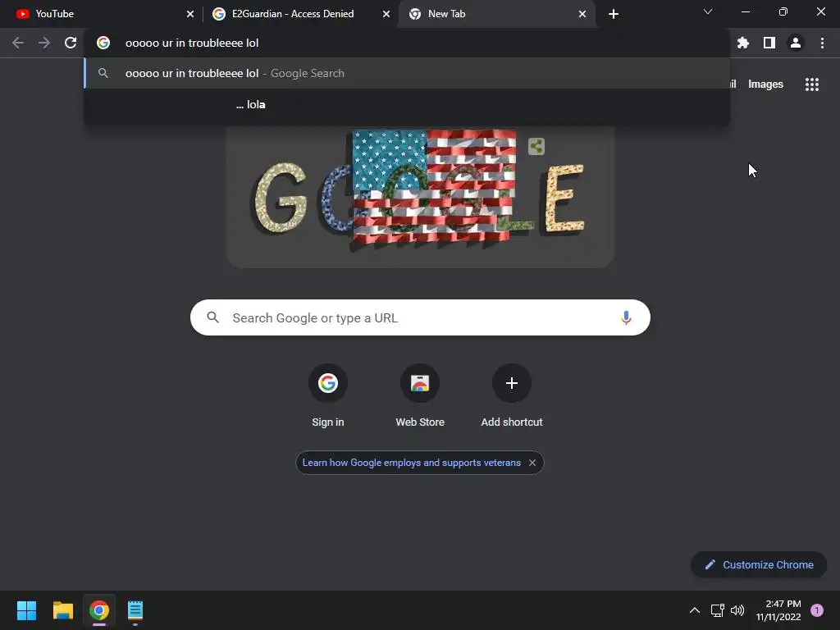Open the Extensions puzzle icon
This screenshot has width=840, height=630.
(743, 43)
